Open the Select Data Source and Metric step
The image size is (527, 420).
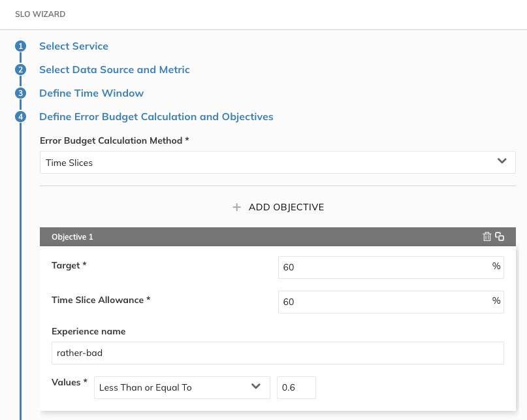[114, 70]
